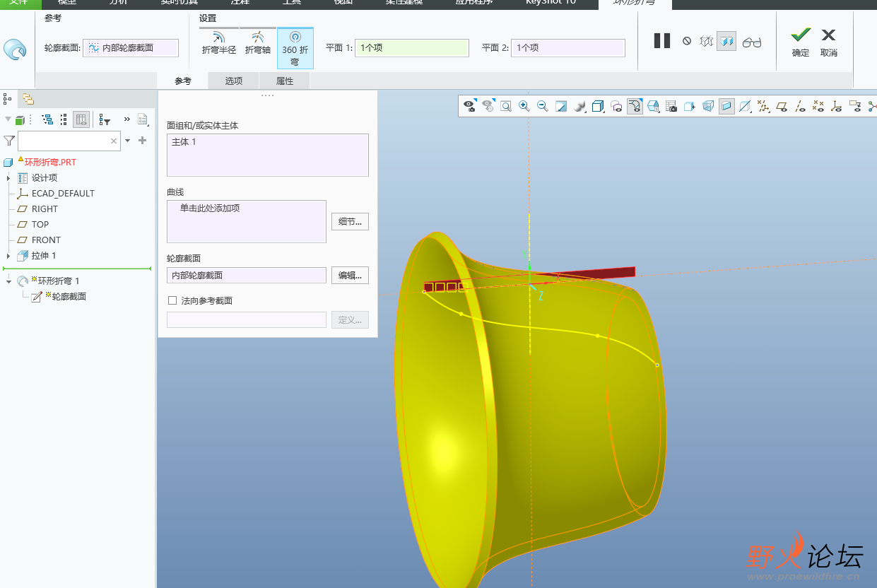
Task: Select the 折弯轴 bend axis option
Action: 258,43
